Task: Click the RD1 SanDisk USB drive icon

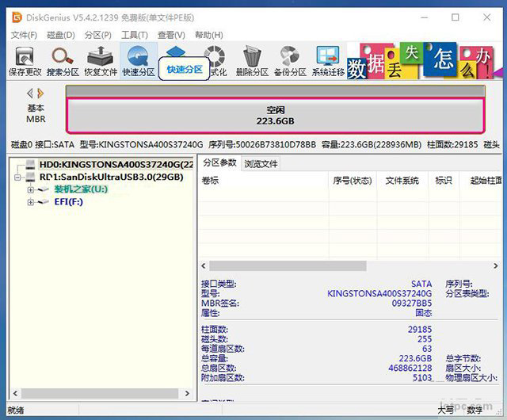Action: coord(30,177)
